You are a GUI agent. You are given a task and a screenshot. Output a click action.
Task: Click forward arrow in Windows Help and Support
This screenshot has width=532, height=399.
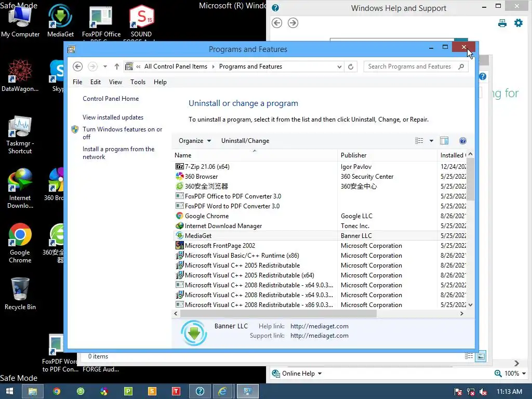293,23
